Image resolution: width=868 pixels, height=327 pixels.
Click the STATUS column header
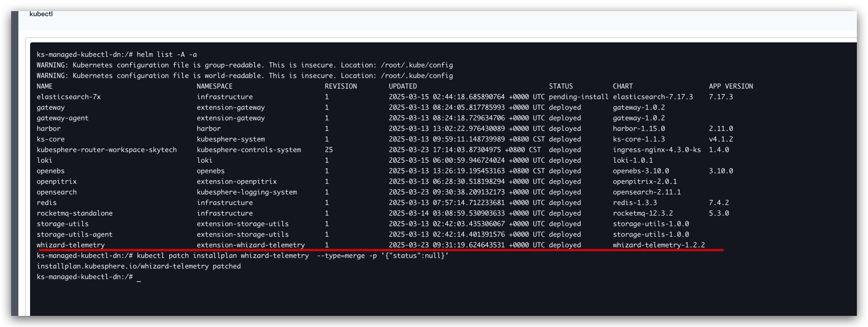coord(561,86)
